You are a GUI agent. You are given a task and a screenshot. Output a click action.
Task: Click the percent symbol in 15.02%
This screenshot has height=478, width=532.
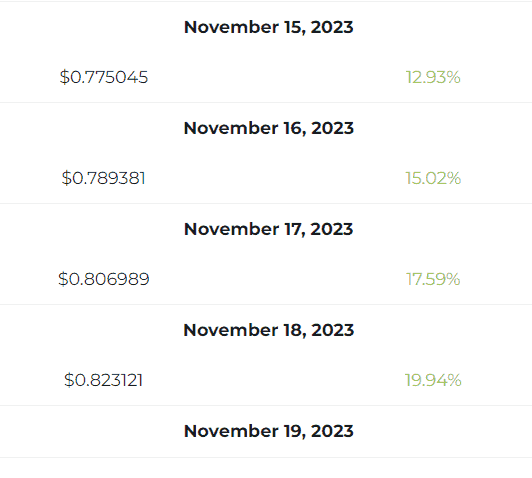tap(454, 178)
